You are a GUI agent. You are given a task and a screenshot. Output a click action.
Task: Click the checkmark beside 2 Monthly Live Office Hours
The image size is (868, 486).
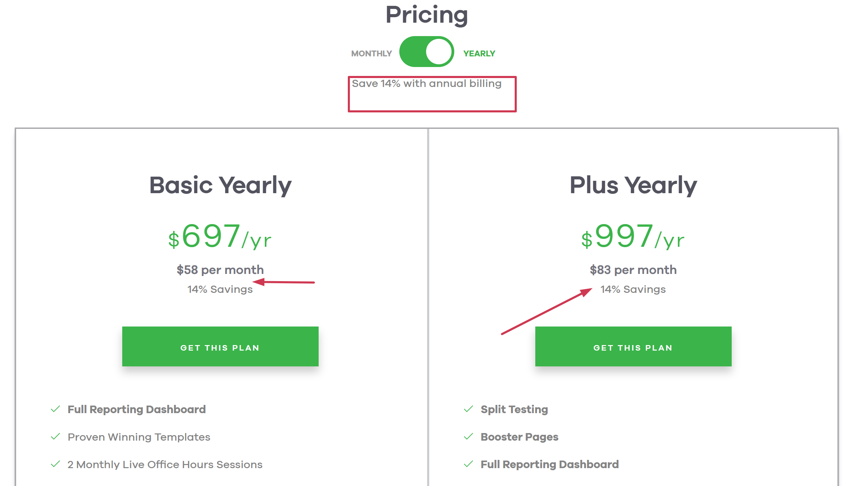pos(56,464)
